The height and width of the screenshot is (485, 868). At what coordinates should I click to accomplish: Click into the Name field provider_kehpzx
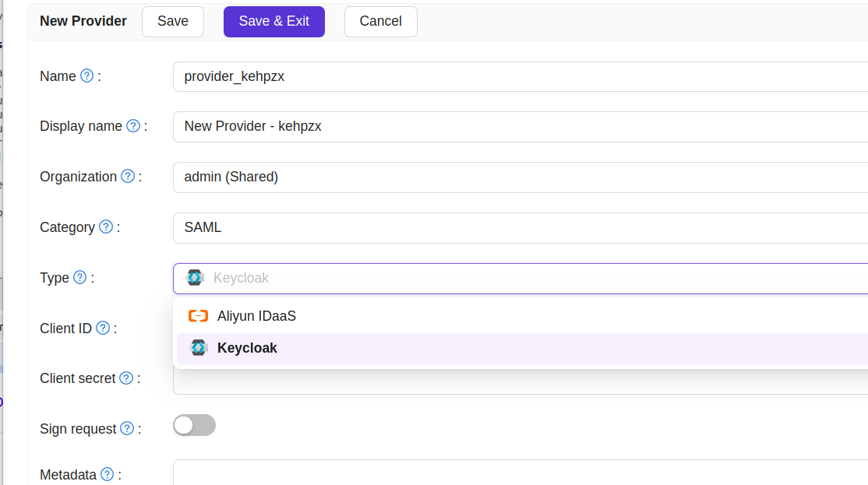[520, 76]
